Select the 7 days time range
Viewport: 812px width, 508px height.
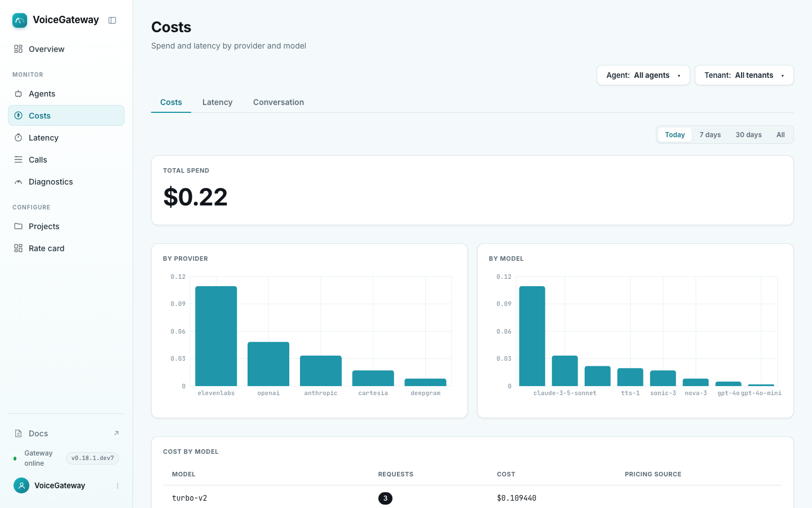[710, 135]
